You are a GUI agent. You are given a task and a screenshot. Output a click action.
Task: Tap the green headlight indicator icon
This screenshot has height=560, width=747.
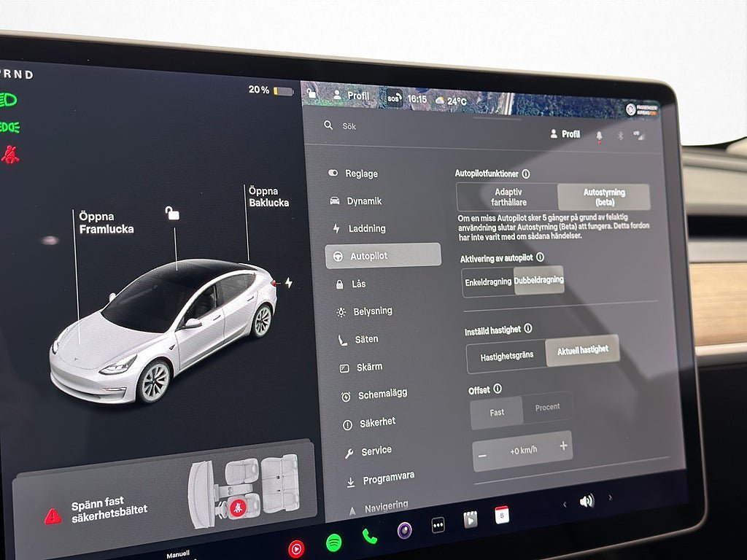8,100
